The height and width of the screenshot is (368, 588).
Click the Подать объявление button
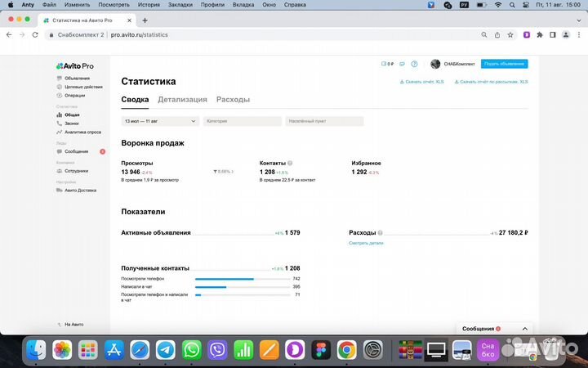(504, 64)
